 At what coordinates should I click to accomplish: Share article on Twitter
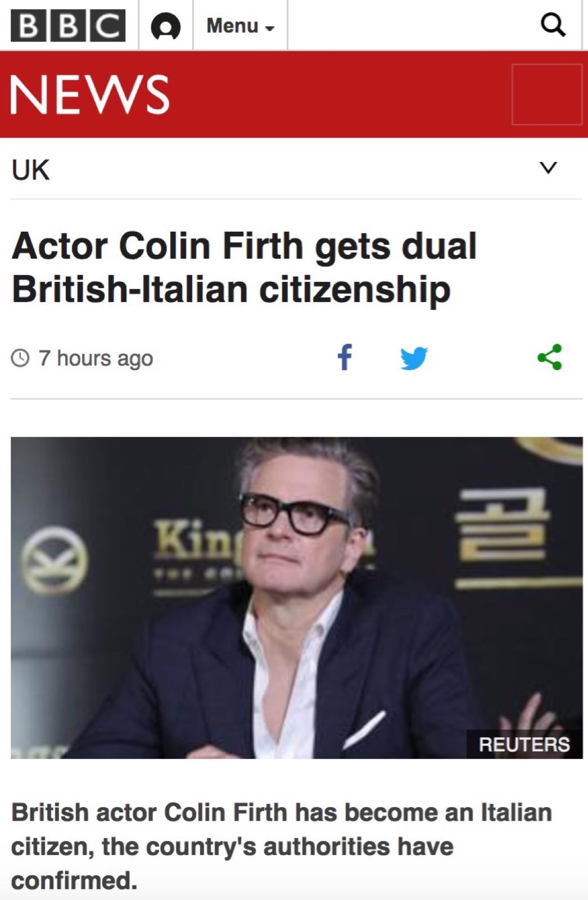(414, 358)
